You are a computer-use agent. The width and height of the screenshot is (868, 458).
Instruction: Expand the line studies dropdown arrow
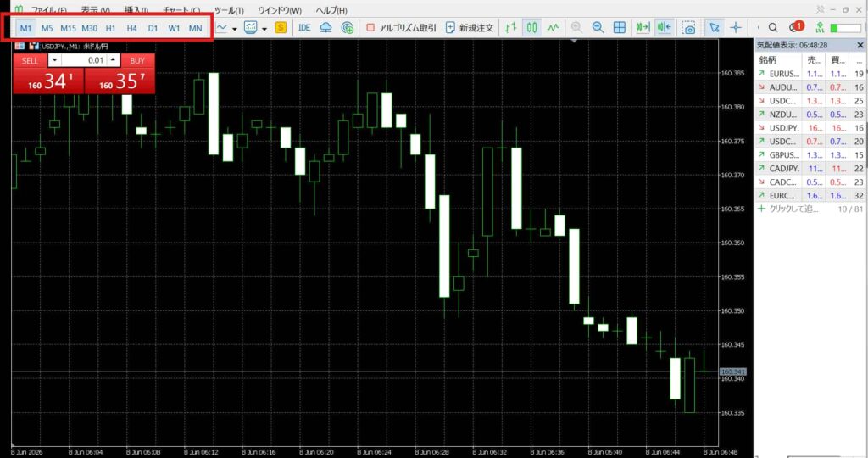pos(235,28)
